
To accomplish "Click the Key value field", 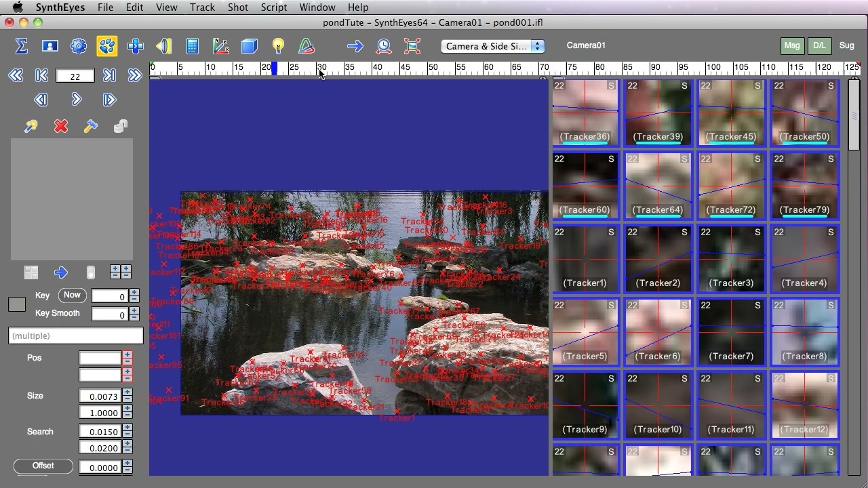I will pos(110,296).
